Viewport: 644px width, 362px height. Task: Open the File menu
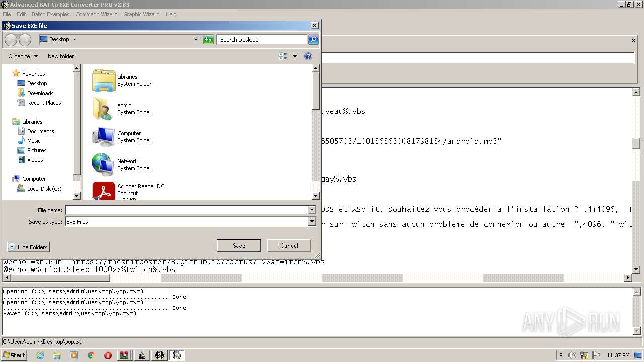[7, 14]
